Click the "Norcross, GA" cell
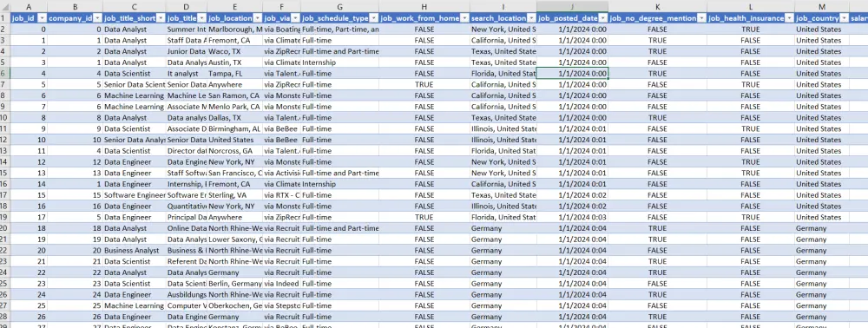The height and width of the screenshot is (328, 868). coord(235,151)
